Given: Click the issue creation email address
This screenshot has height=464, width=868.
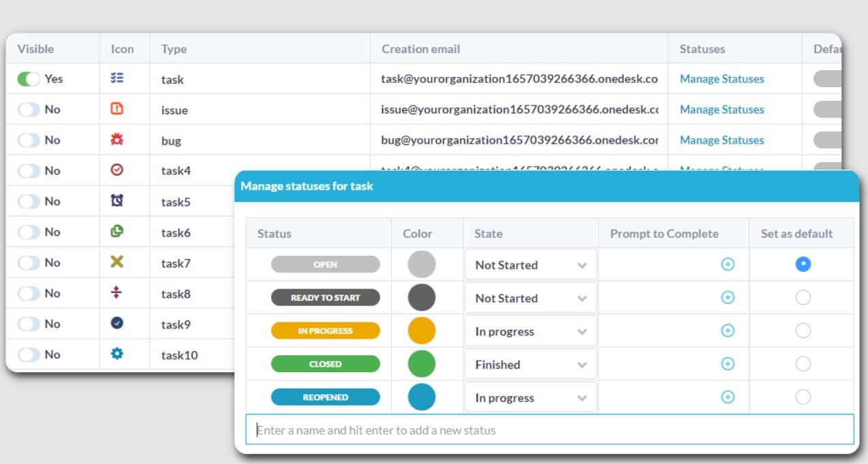Looking at the screenshot, I should click(x=519, y=110).
